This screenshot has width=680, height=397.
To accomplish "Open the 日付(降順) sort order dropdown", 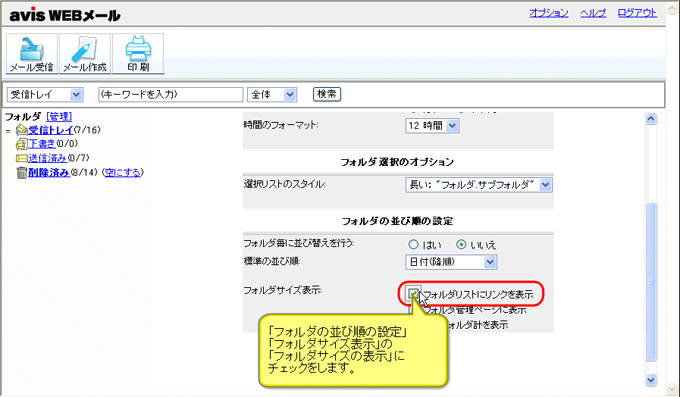I will click(x=451, y=262).
